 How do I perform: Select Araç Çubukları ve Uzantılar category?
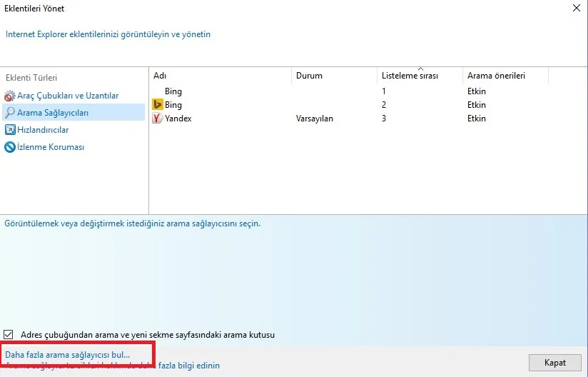point(68,96)
